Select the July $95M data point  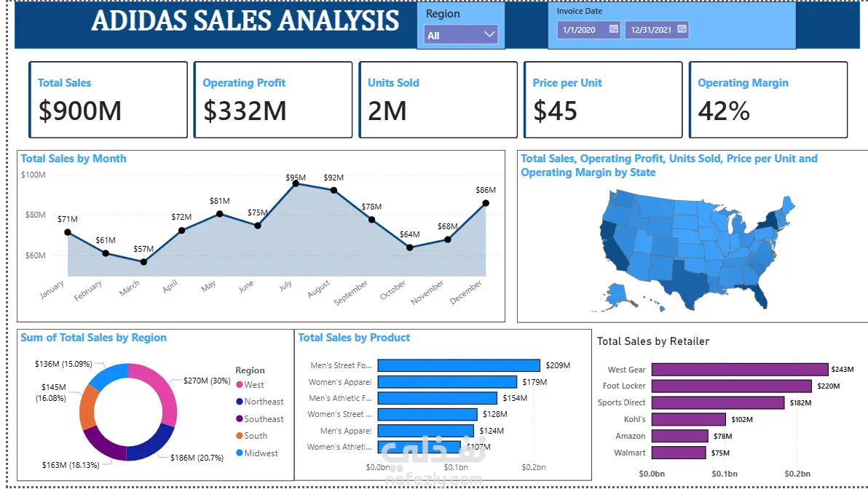click(296, 183)
